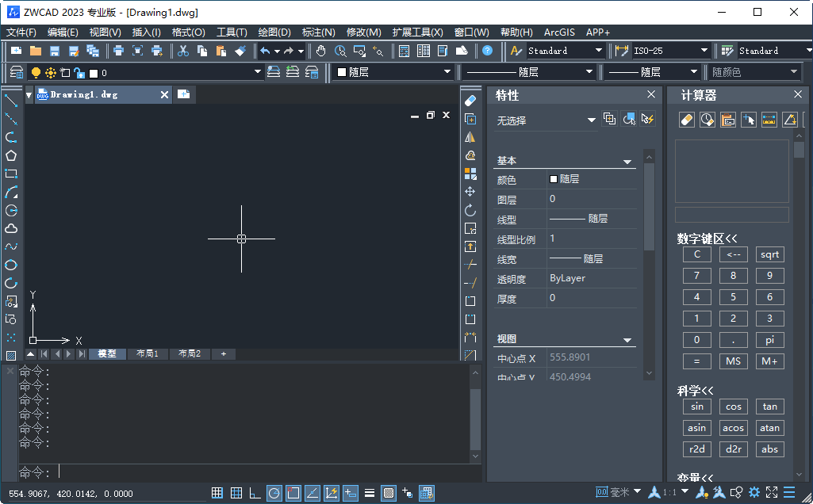Screen dimensions: 813x504
Task: Click the pi calculator button
Action: point(769,340)
